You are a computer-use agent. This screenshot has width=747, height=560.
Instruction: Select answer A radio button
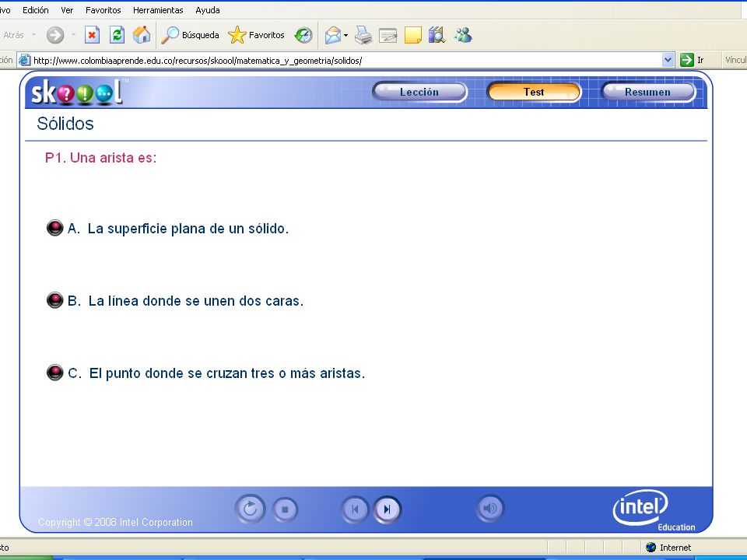(54, 228)
